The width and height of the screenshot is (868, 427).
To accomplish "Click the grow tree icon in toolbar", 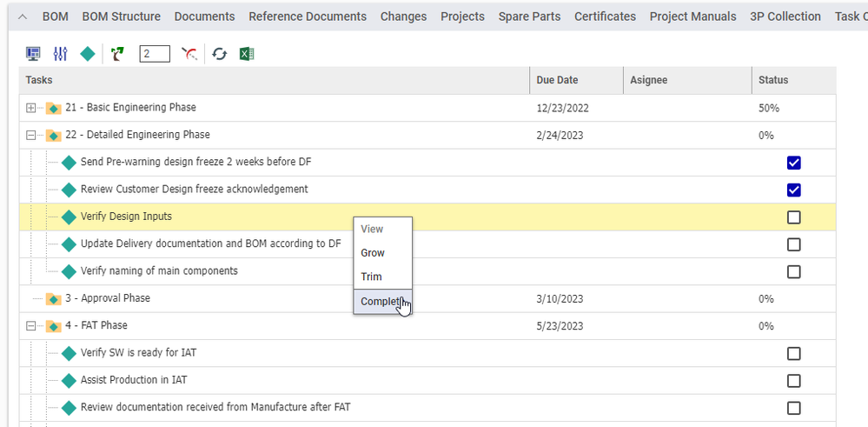I will click(118, 54).
